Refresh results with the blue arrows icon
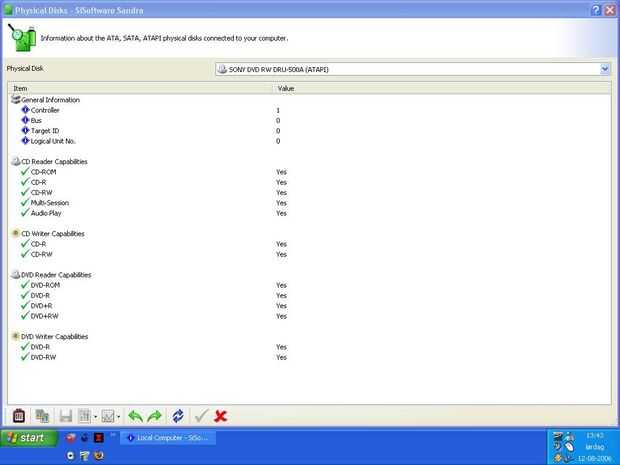620x465 pixels. (178, 416)
